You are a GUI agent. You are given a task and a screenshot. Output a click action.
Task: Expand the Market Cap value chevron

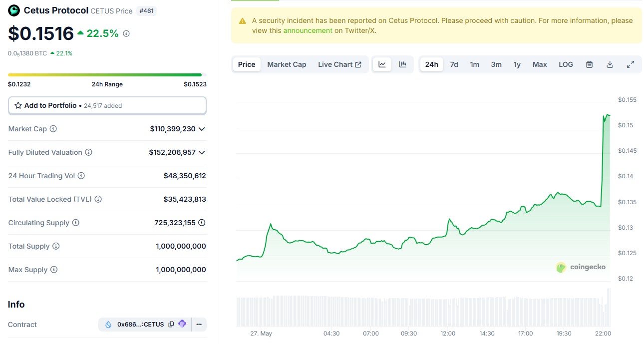pyautogui.click(x=202, y=129)
